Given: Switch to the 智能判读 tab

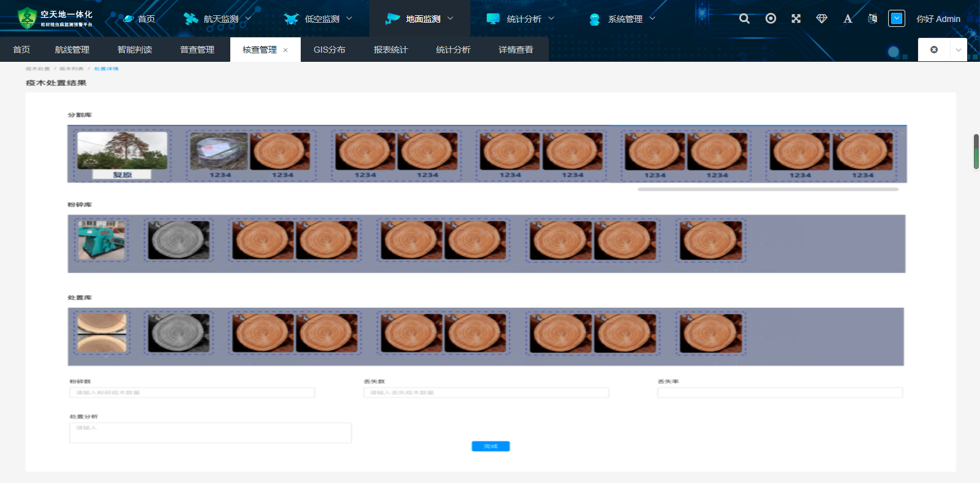Looking at the screenshot, I should point(135,50).
